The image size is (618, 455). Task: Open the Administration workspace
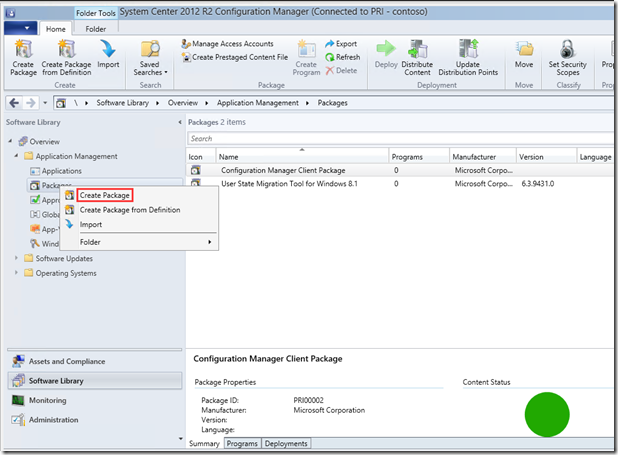click(95, 420)
